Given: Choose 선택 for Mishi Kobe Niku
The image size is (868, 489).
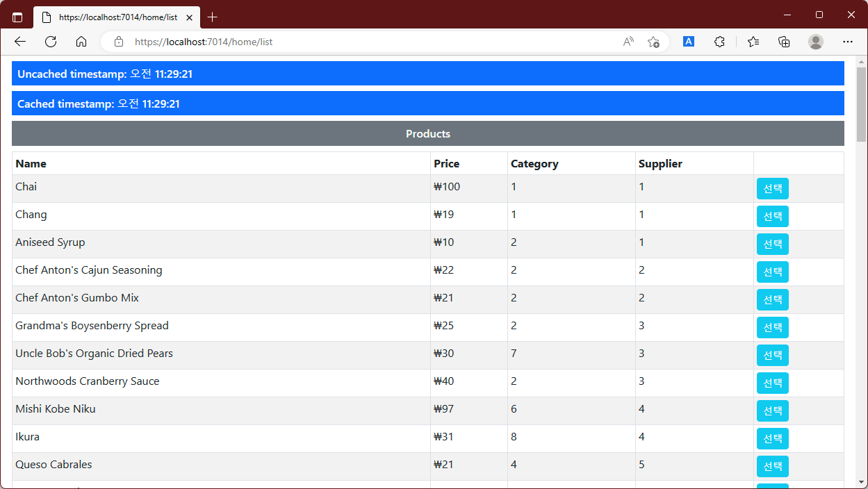Looking at the screenshot, I should [773, 411].
